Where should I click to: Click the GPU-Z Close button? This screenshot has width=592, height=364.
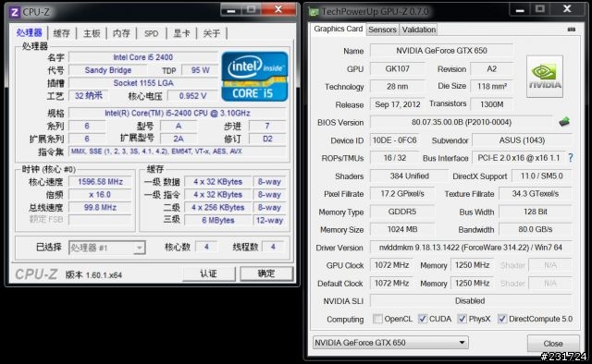[x=553, y=344]
